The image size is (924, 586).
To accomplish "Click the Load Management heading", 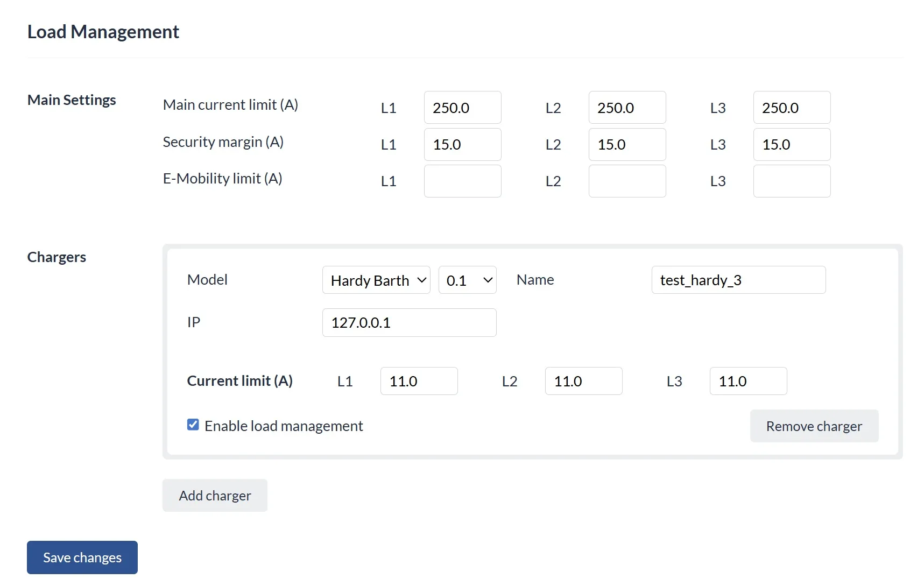I will click(x=103, y=32).
